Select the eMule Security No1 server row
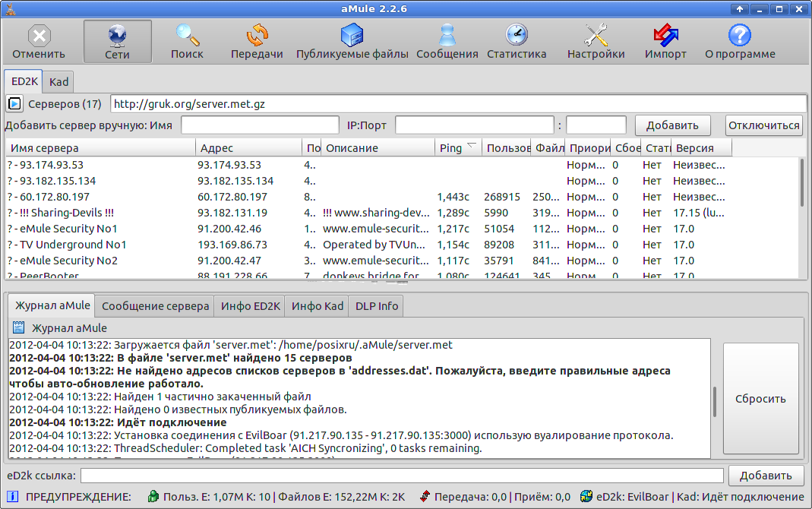812x509 pixels. tap(402, 229)
